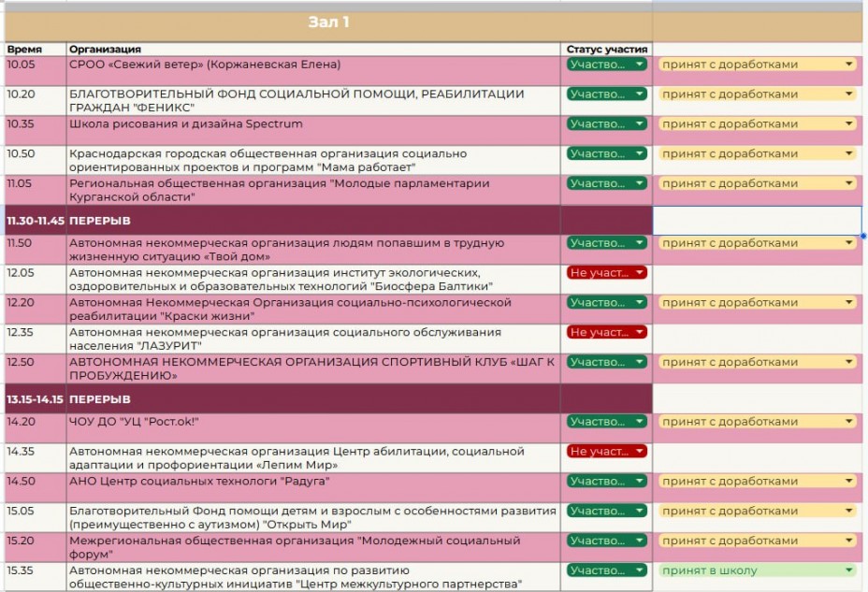Expand status dropdown for «Лепим Мир» row
Screen dimensions: 868x592
pos(640,452)
